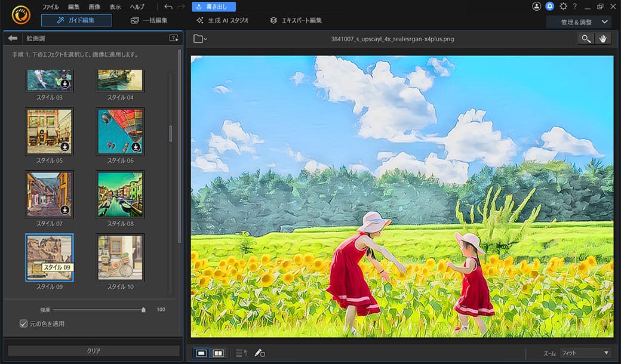621x364 pixels.
Task: Open the 管理＆調整 dropdown
Action: tap(575, 21)
